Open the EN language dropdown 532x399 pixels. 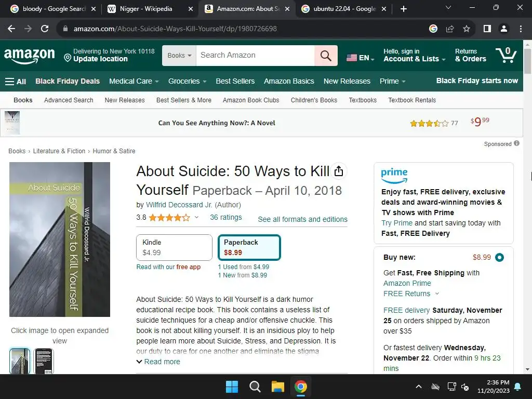click(x=361, y=58)
